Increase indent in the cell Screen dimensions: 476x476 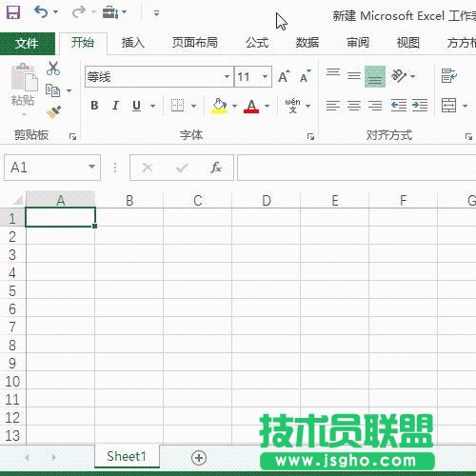(x=420, y=106)
